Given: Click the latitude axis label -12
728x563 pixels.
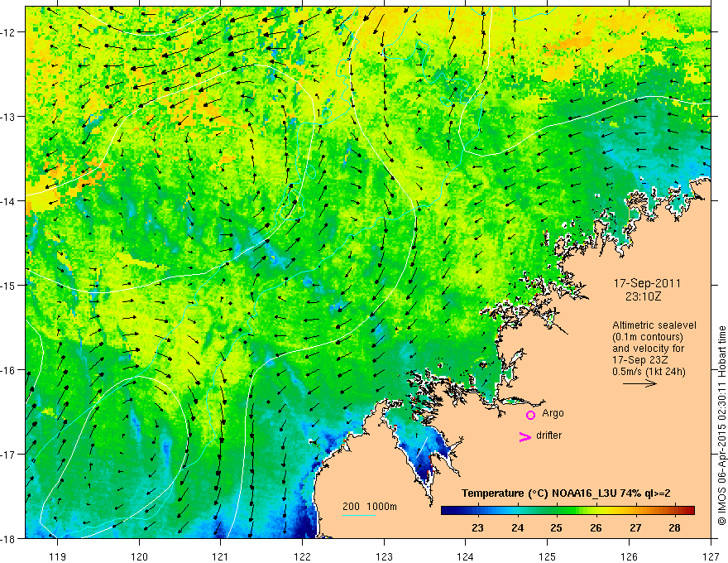Looking at the screenshot, I should pyautogui.click(x=9, y=32).
